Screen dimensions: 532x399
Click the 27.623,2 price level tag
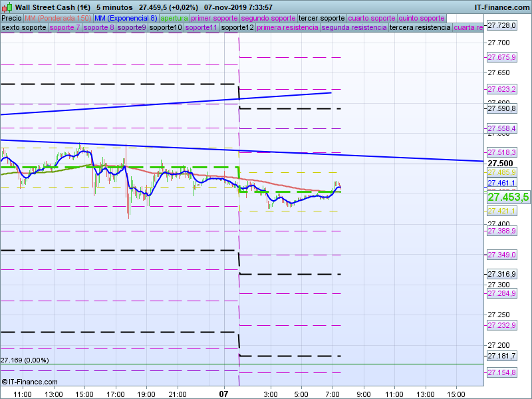click(502, 89)
